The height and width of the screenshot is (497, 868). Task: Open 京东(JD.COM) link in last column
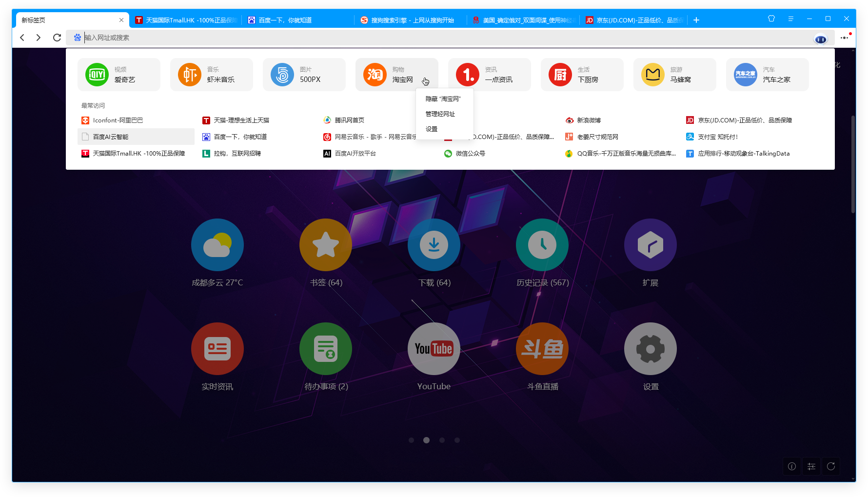coord(739,120)
